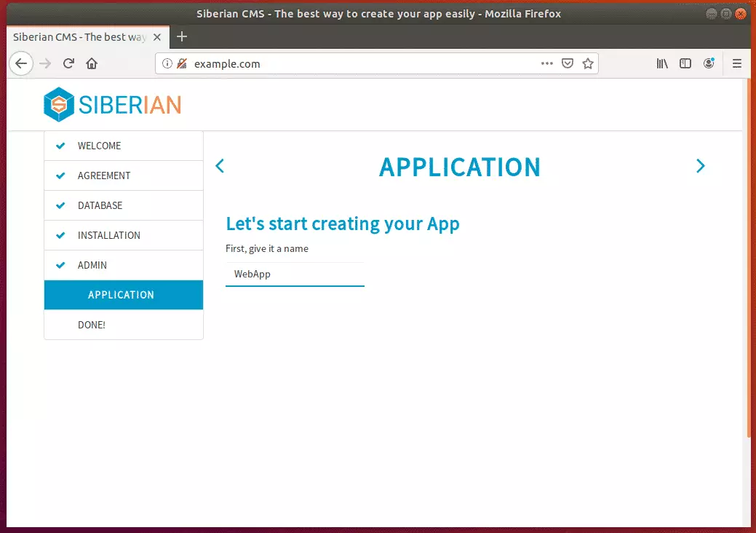Maximize the Firefox window
This screenshot has width=756, height=533.
(x=726, y=14)
